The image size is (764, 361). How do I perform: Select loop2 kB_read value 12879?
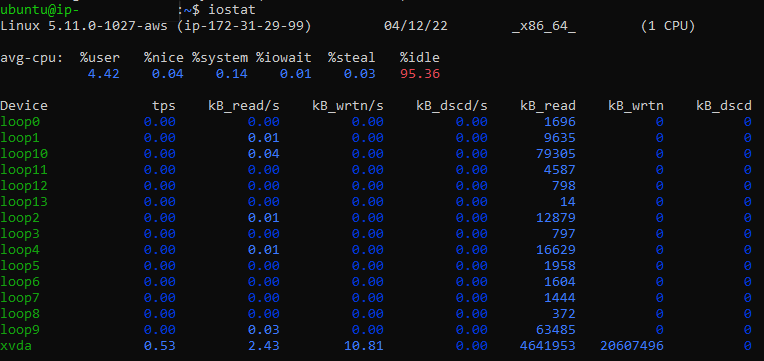[x=556, y=218]
